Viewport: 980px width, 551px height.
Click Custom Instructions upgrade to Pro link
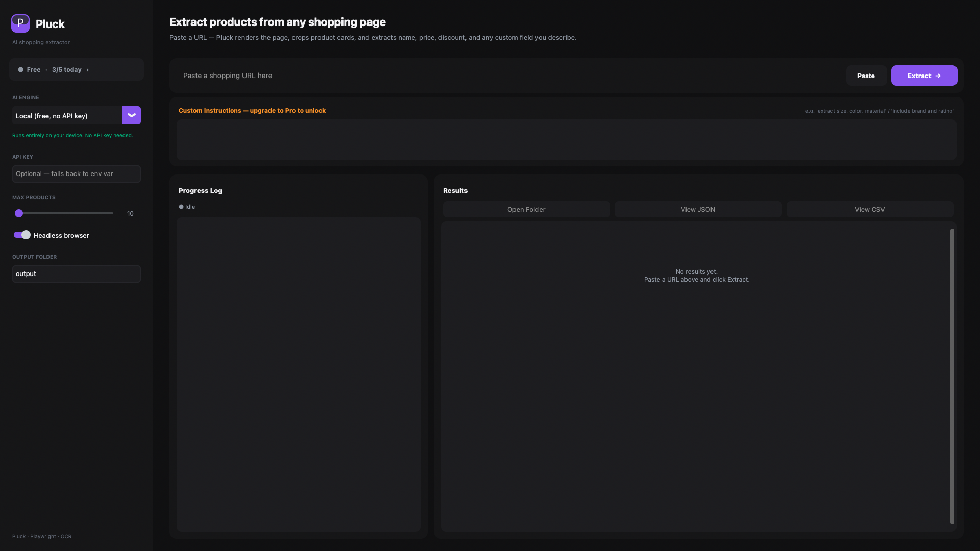click(x=252, y=111)
